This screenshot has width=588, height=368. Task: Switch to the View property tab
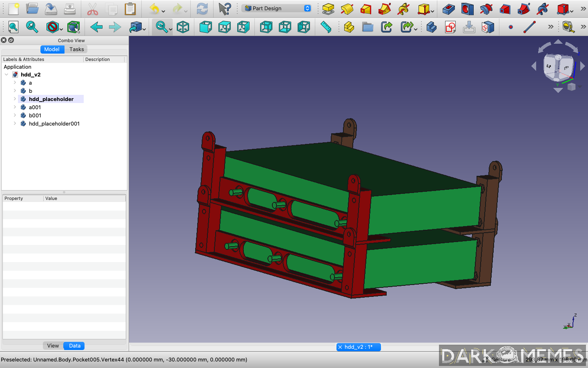point(53,346)
